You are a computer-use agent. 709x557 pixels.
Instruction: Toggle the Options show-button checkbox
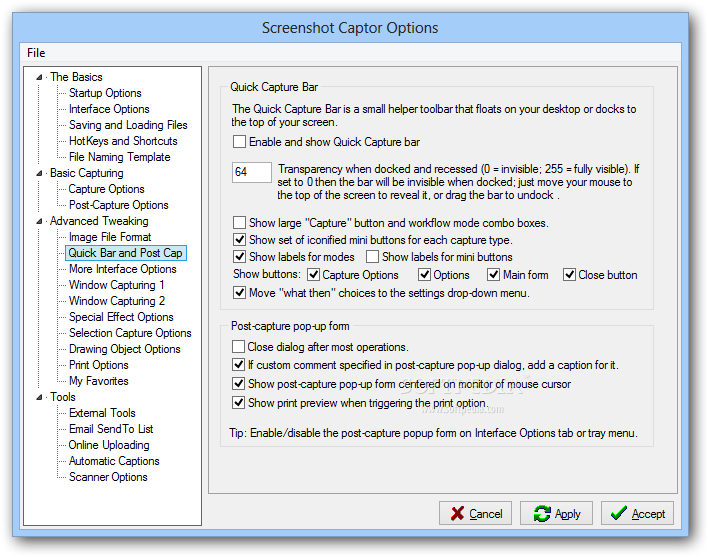(424, 274)
